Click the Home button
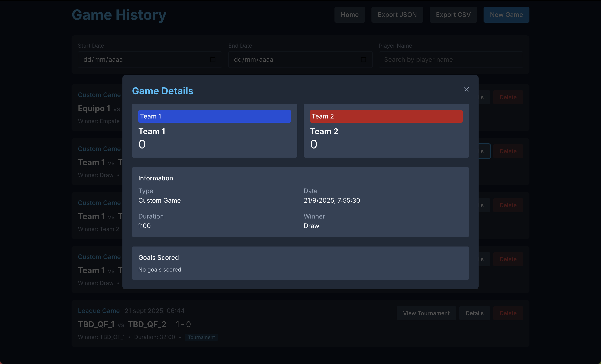Screen dimensions: 601x364 tap(350, 15)
